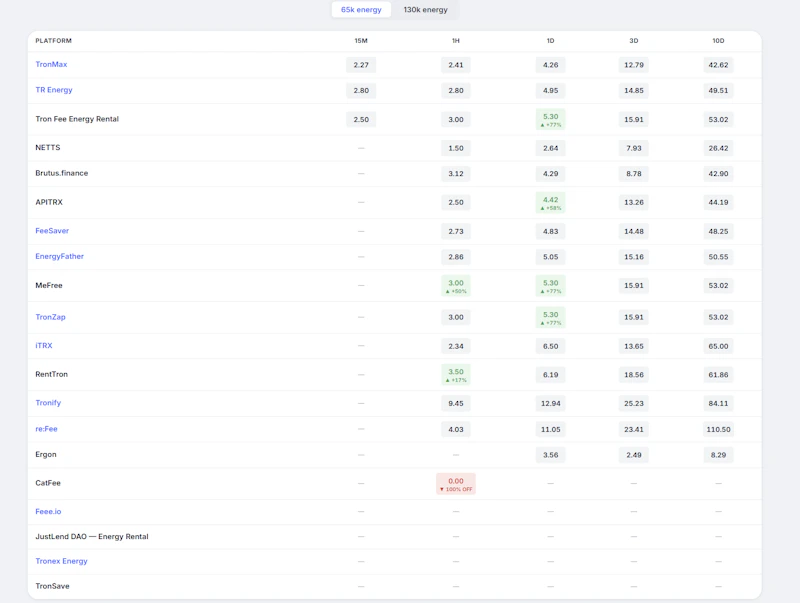Select re:Fee 1D price 11.05
Viewport: 800px width, 603px height.
tap(551, 429)
